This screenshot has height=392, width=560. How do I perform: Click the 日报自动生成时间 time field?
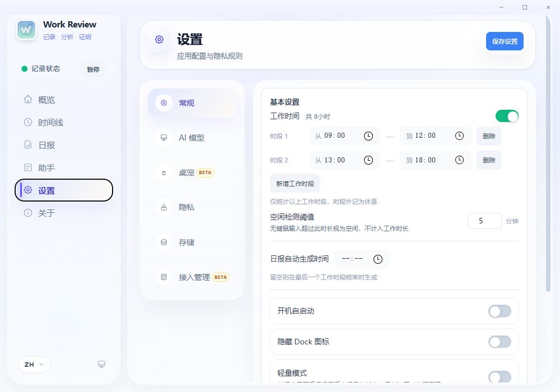(362, 259)
